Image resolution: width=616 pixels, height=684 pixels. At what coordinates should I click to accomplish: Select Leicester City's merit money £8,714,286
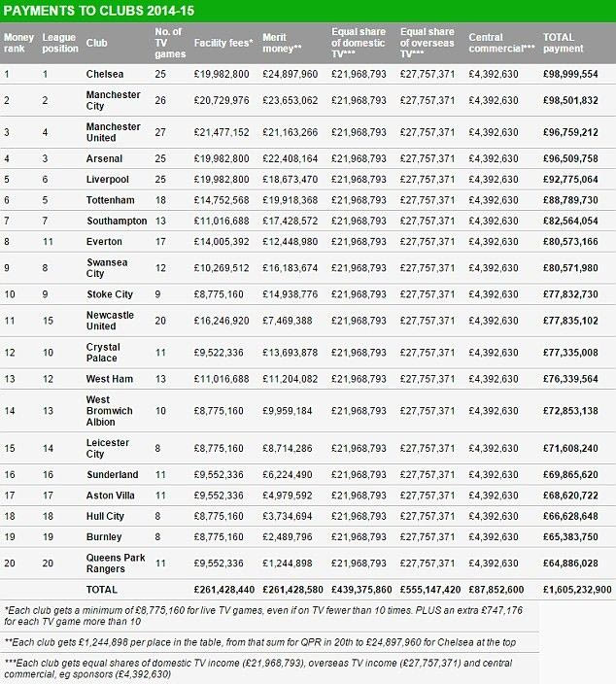click(288, 450)
